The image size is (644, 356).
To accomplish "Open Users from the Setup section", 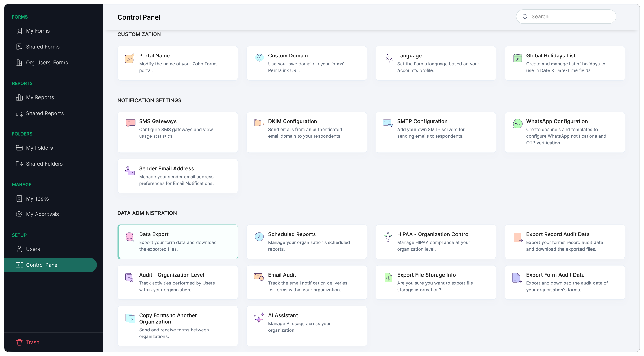I will pos(33,249).
